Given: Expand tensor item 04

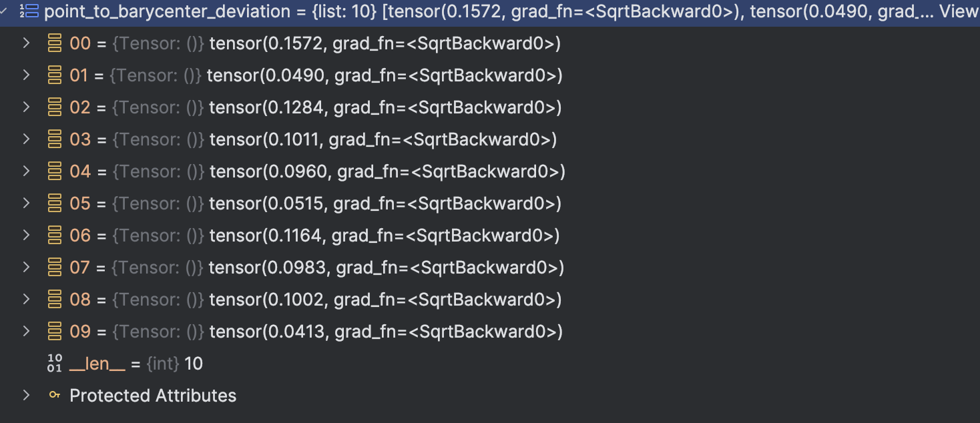Looking at the screenshot, I should pyautogui.click(x=27, y=171).
